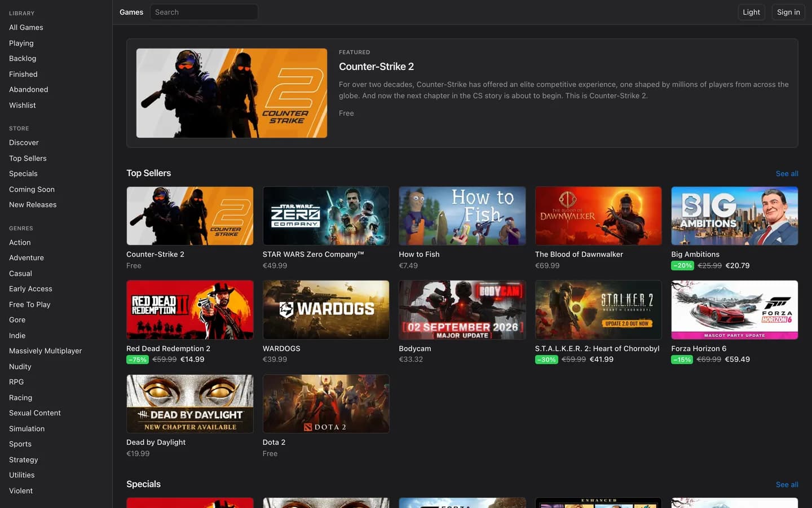Open The Blood of Dawnwalker cover image
The width and height of the screenshot is (812, 508).
[598, 216]
